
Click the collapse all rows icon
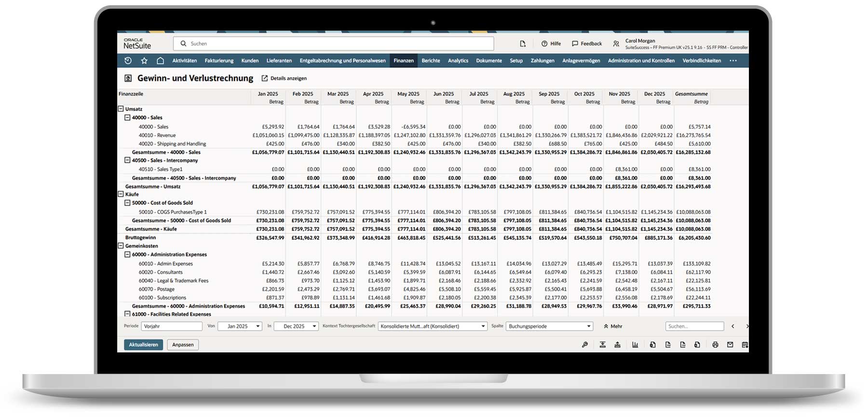point(617,345)
